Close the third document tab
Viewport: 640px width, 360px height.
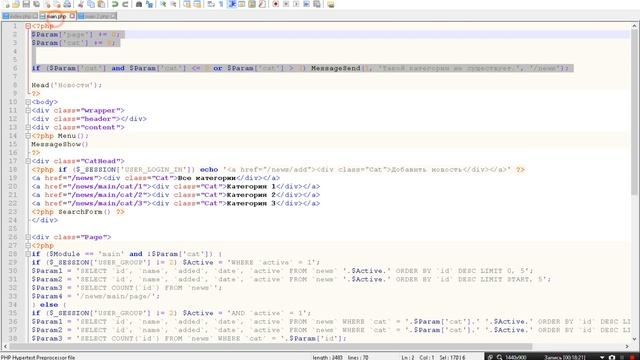113,16
